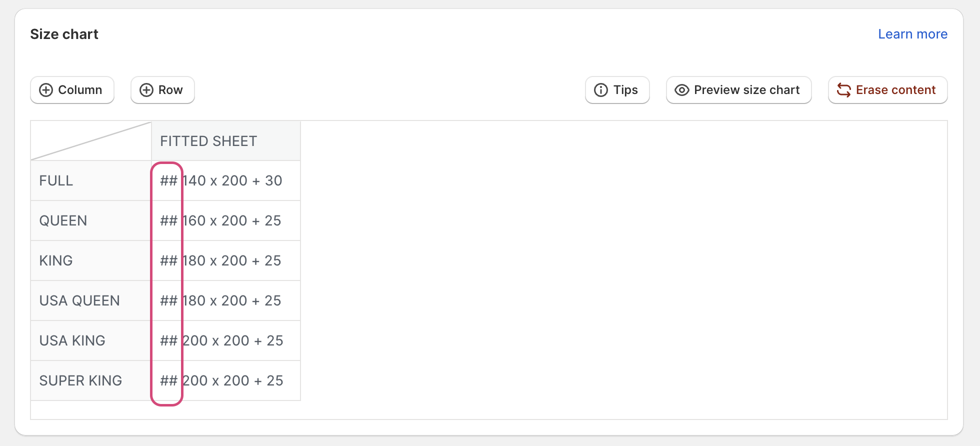
Task: Click the info icon beside Tips
Action: [600, 90]
